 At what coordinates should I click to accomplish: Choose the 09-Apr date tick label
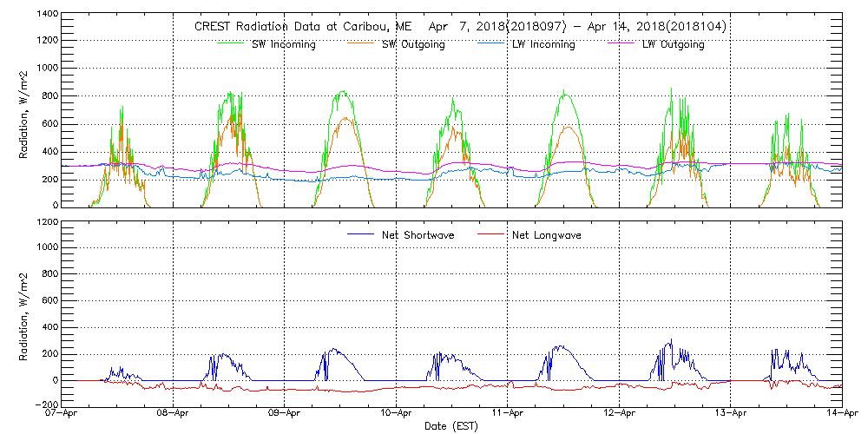[286, 415]
